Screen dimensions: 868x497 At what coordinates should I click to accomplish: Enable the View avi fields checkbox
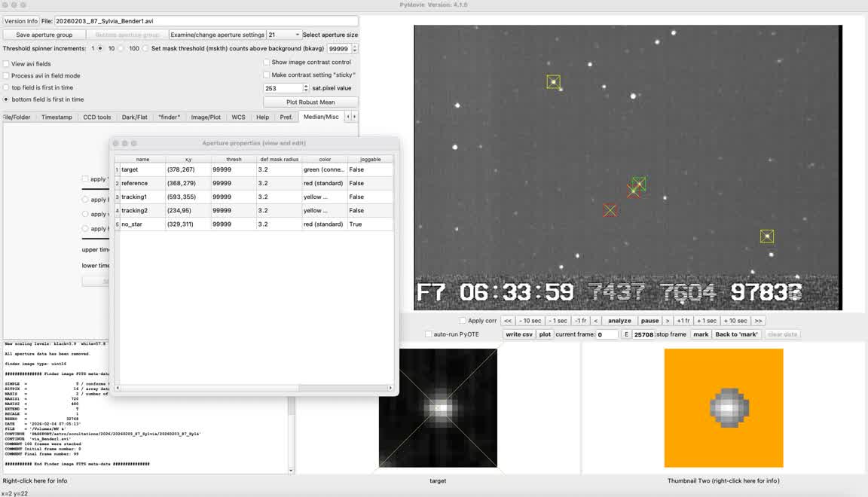coord(7,64)
